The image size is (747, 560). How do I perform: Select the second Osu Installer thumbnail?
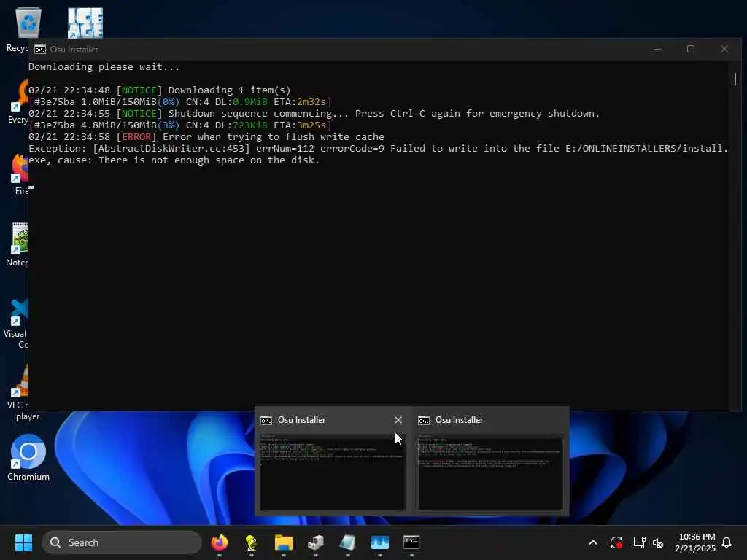(x=490, y=472)
